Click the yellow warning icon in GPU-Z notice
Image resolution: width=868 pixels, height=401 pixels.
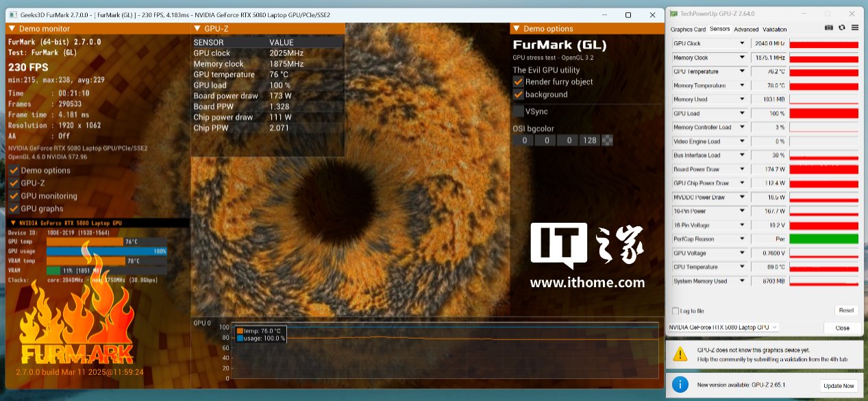tap(680, 354)
